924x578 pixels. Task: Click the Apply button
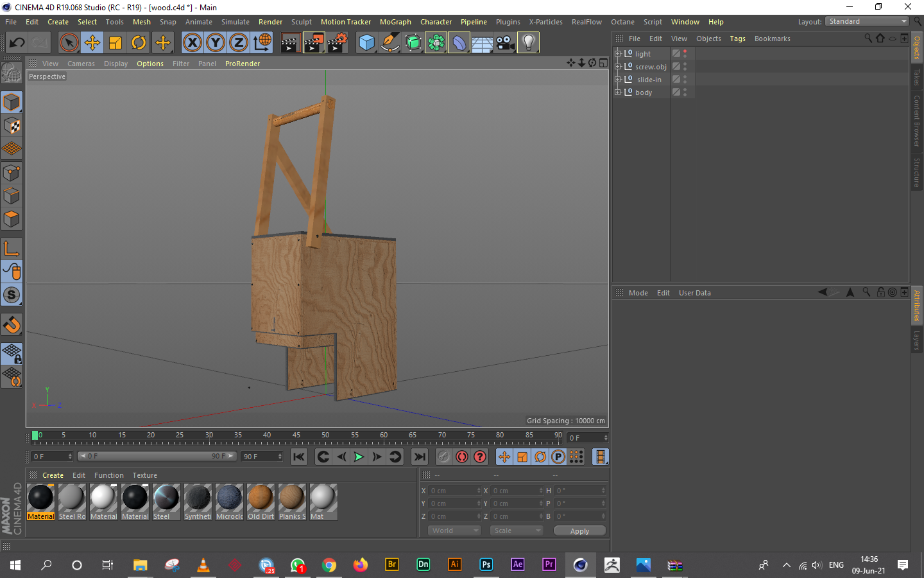point(579,531)
